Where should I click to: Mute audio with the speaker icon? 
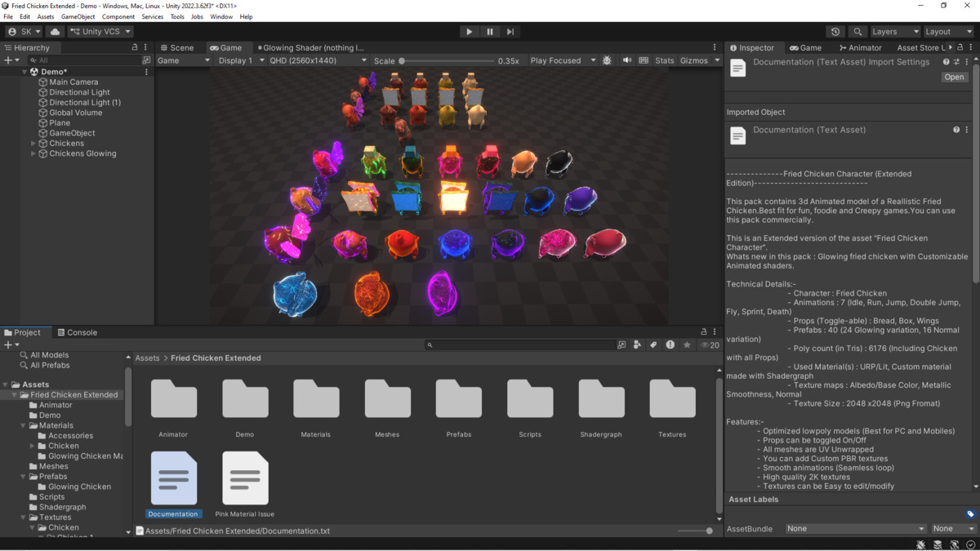point(627,60)
